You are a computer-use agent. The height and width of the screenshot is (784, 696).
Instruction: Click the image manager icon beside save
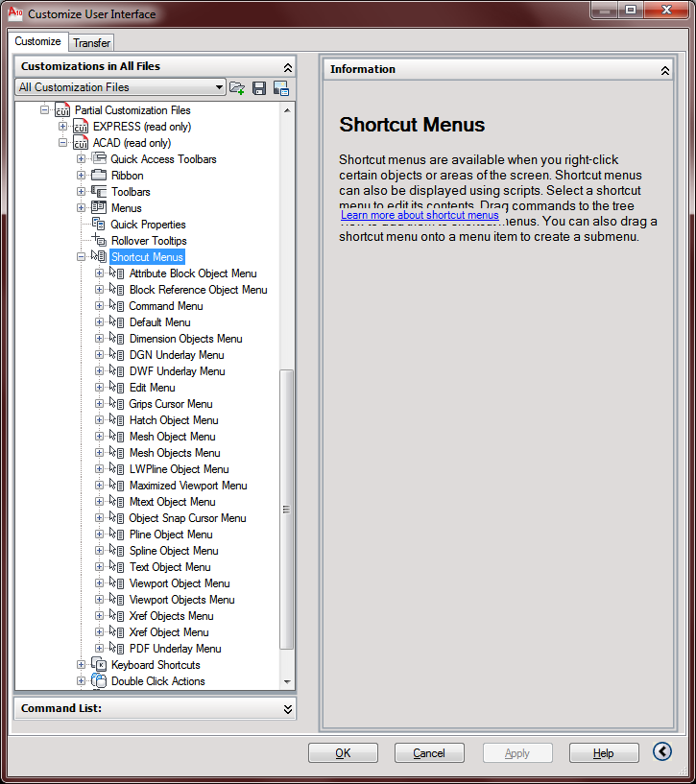(280, 88)
